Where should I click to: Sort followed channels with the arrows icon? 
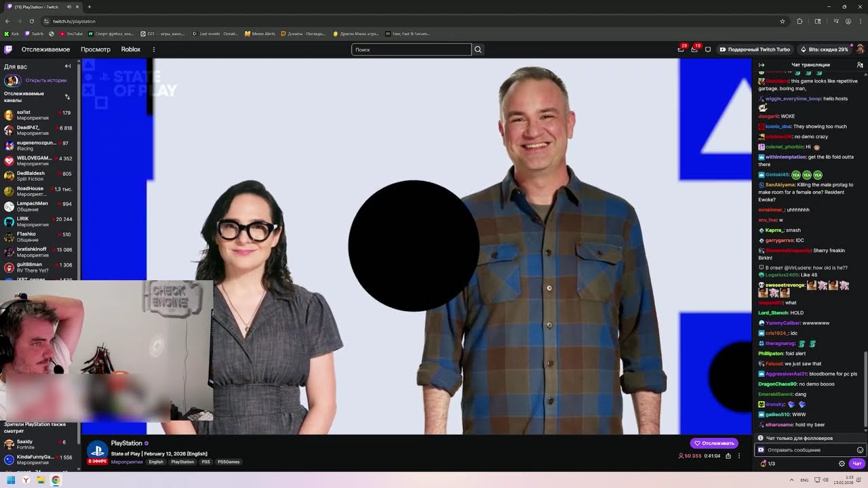(x=67, y=97)
